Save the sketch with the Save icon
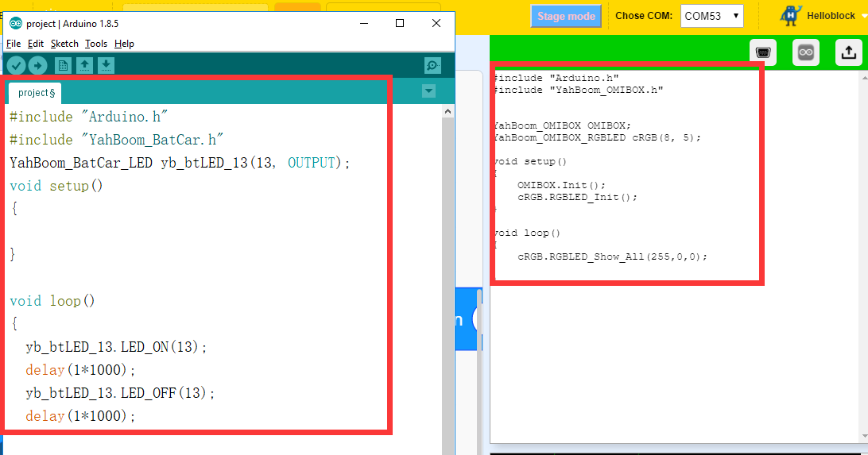The image size is (868, 455). (107, 65)
